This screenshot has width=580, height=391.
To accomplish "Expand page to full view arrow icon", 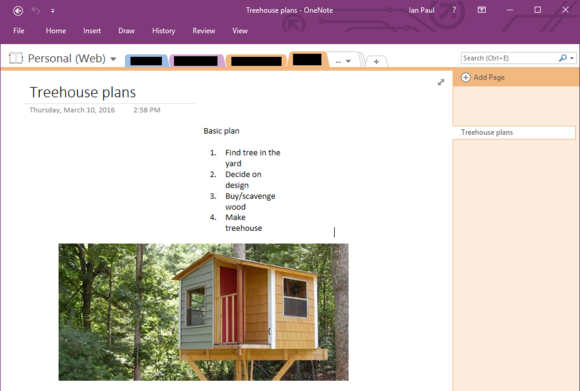I will (x=441, y=82).
